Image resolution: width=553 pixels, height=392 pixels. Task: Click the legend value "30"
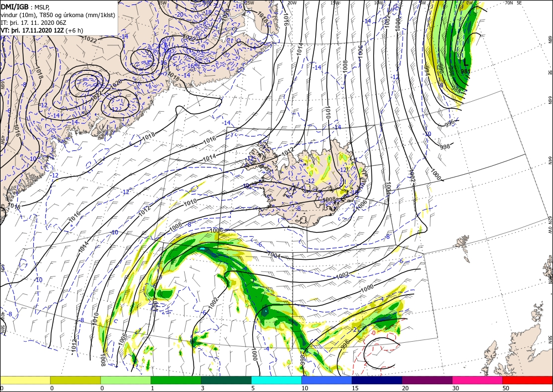tap(456, 388)
